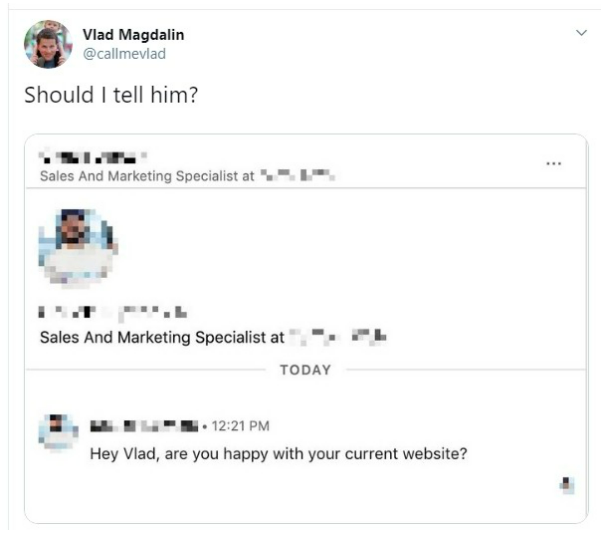Open the Vlad Magdalin display name link
The image size is (603, 537).
pyautogui.click(x=133, y=35)
